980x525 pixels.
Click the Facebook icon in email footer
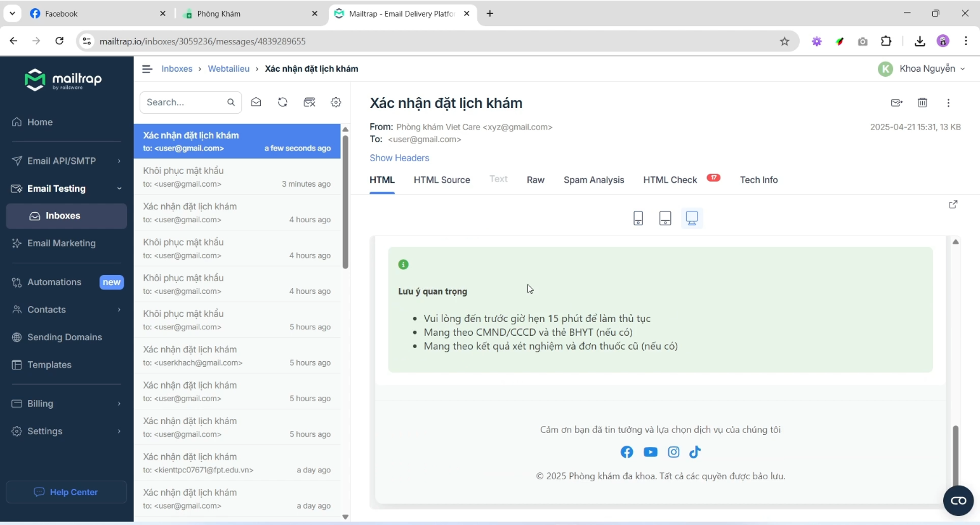click(x=627, y=452)
